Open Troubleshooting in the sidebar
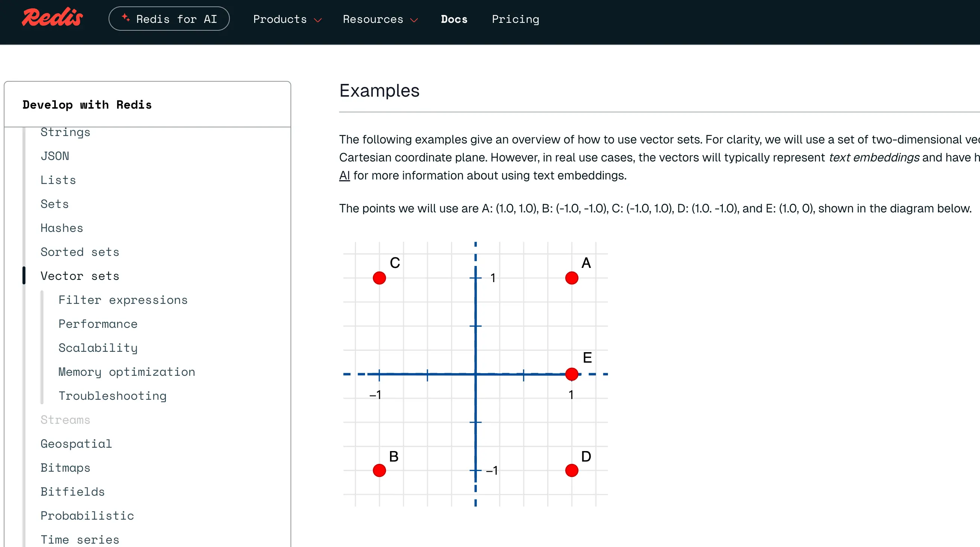The height and width of the screenshot is (547, 980). pyautogui.click(x=112, y=396)
